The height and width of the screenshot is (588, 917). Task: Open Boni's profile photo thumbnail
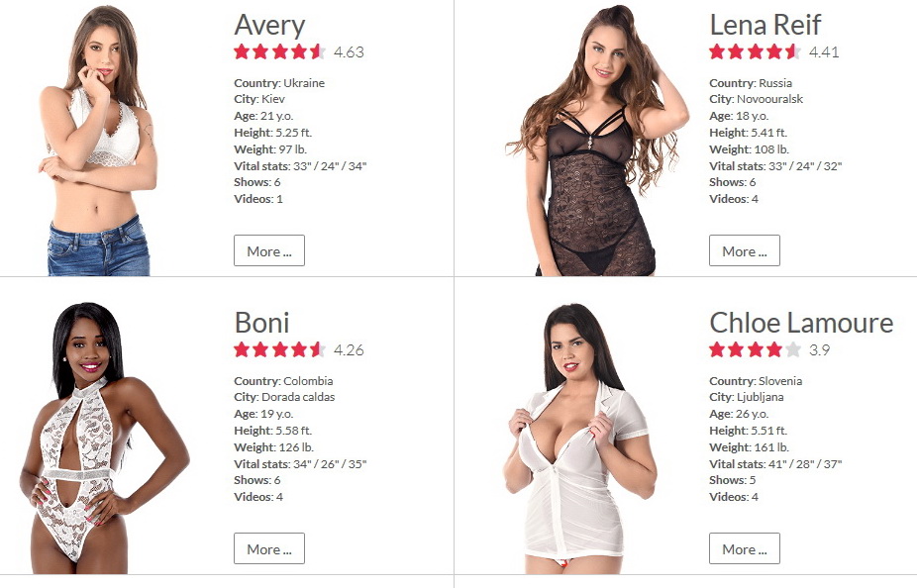[x=104, y=438]
